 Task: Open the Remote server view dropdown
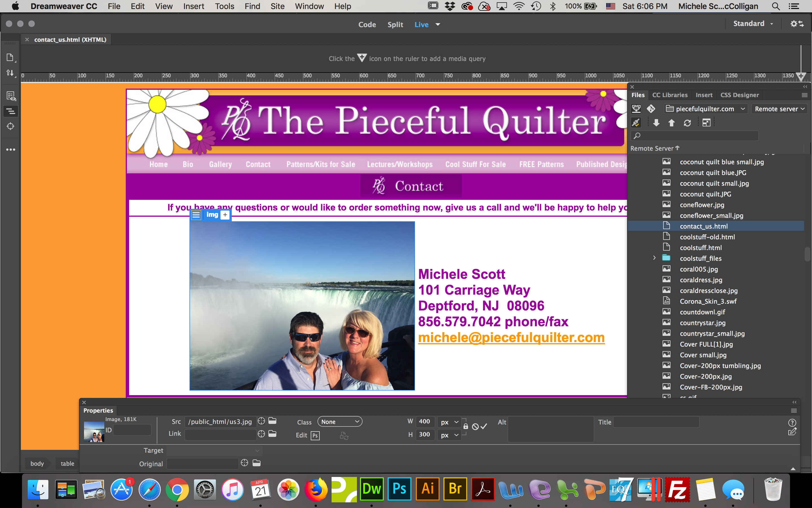779,109
